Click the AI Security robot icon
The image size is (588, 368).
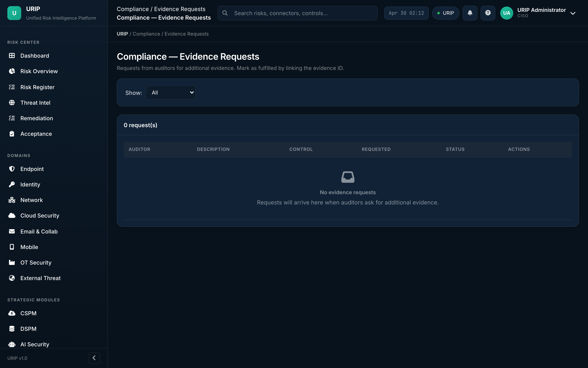(x=12, y=344)
